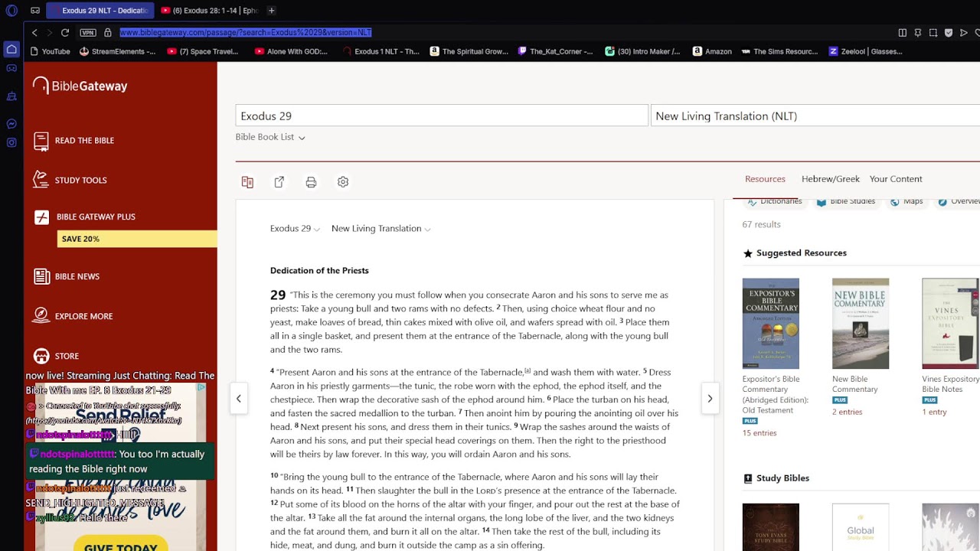
Task: Open Study Tools menu item
Action: point(70,181)
